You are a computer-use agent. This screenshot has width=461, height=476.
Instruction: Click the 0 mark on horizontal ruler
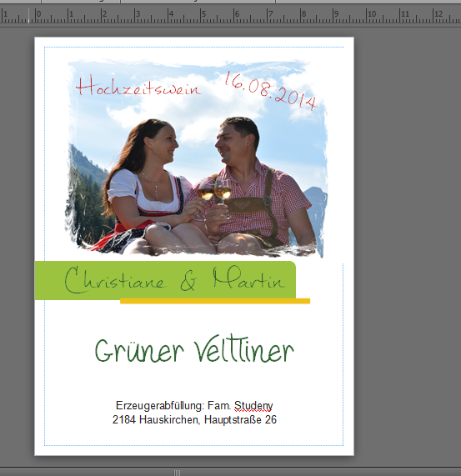point(38,14)
